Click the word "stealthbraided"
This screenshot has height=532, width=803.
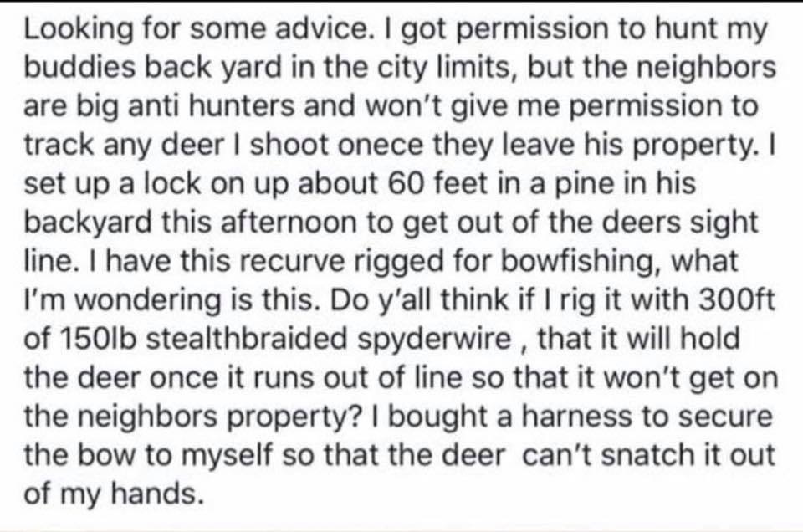[x=248, y=339]
